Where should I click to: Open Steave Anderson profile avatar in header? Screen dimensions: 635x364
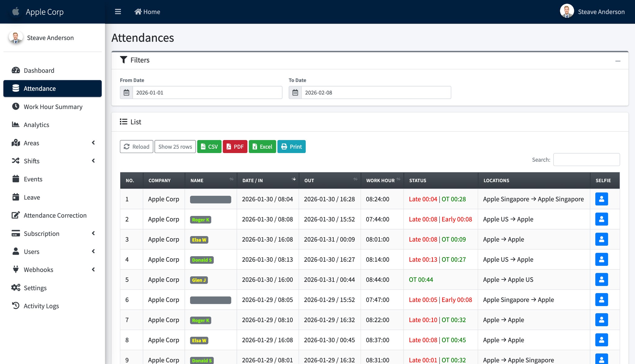(x=567, y=11)
